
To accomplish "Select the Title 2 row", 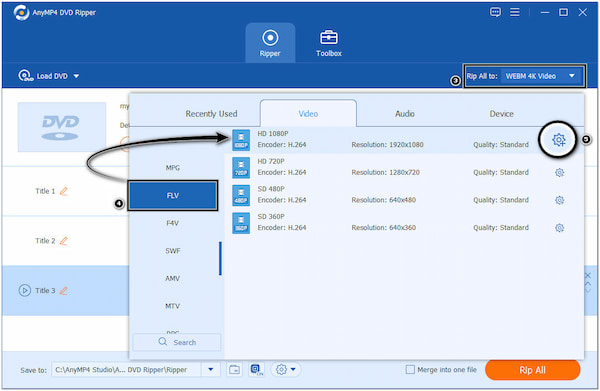I will click(65, 241).
